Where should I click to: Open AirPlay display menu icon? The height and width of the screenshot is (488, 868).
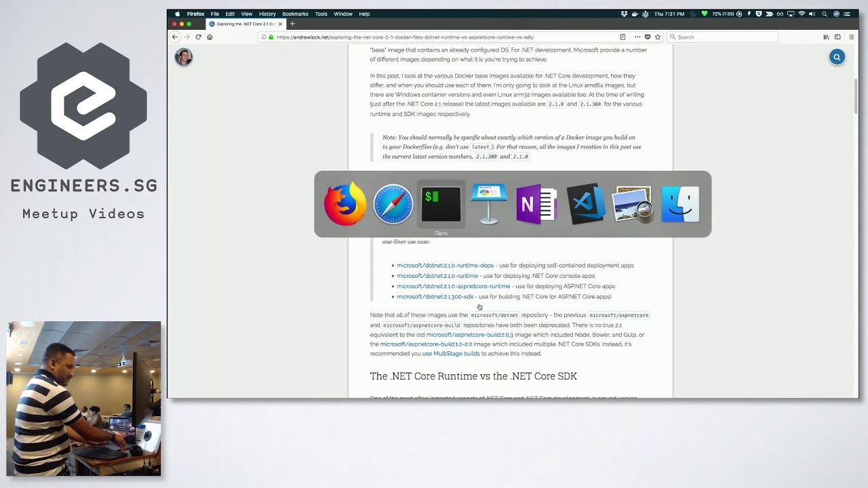tap(791, 14)
